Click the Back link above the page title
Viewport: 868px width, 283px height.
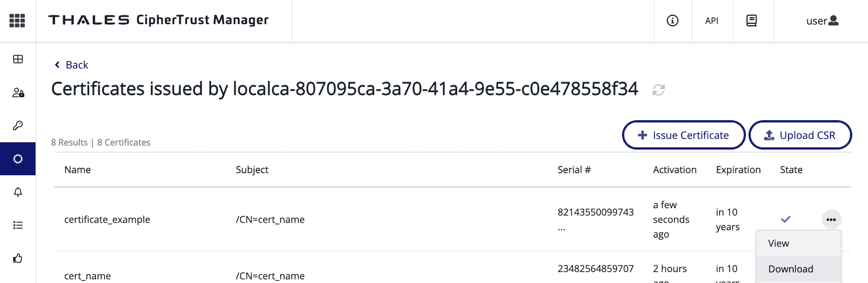point(71,65)
